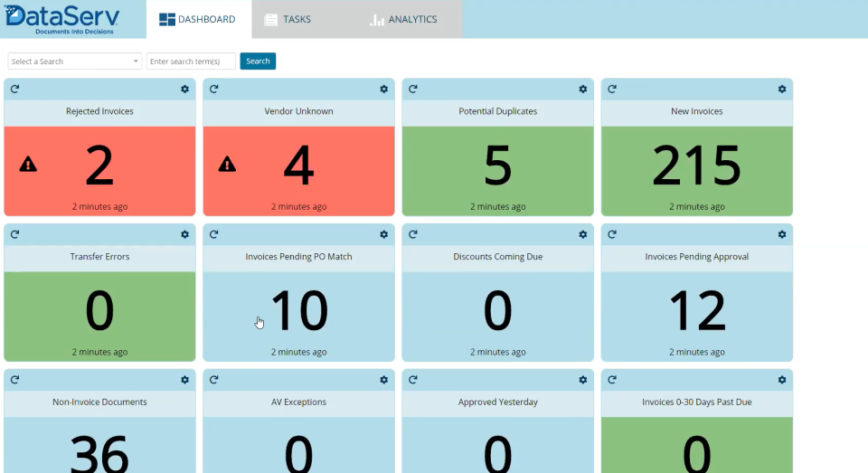Click warning icon on Vendor Unknown tile

coord(227,165)
